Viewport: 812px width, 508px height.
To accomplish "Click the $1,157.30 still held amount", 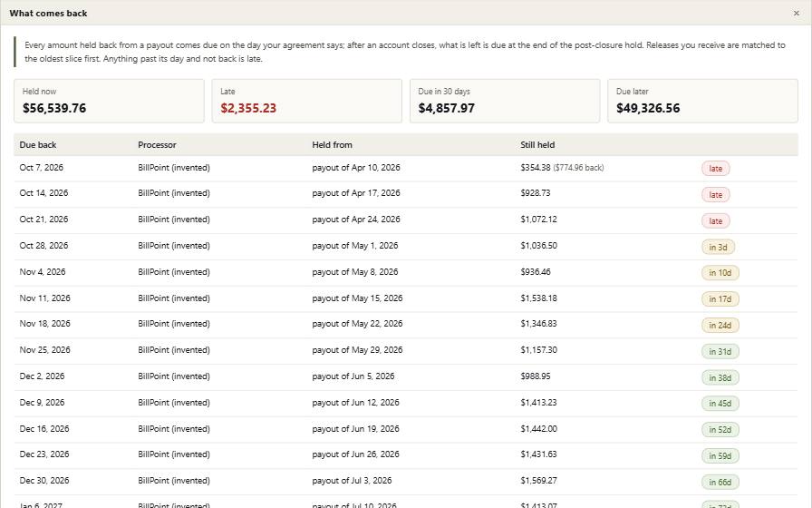I will click(x=538, y=350).
